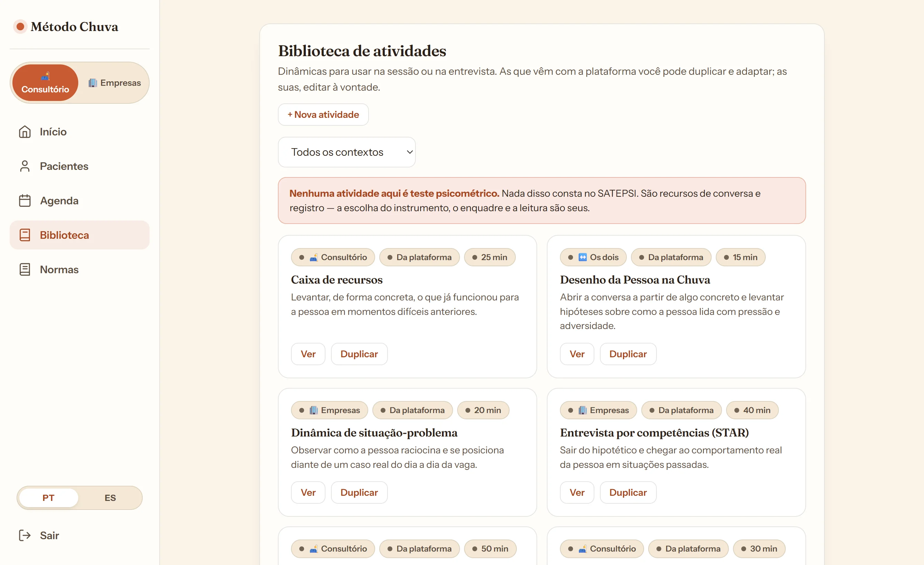Click building icon on Entrevista por competências tag
The height and width of the screenshot is (565, 924).
tap(582, 410)
